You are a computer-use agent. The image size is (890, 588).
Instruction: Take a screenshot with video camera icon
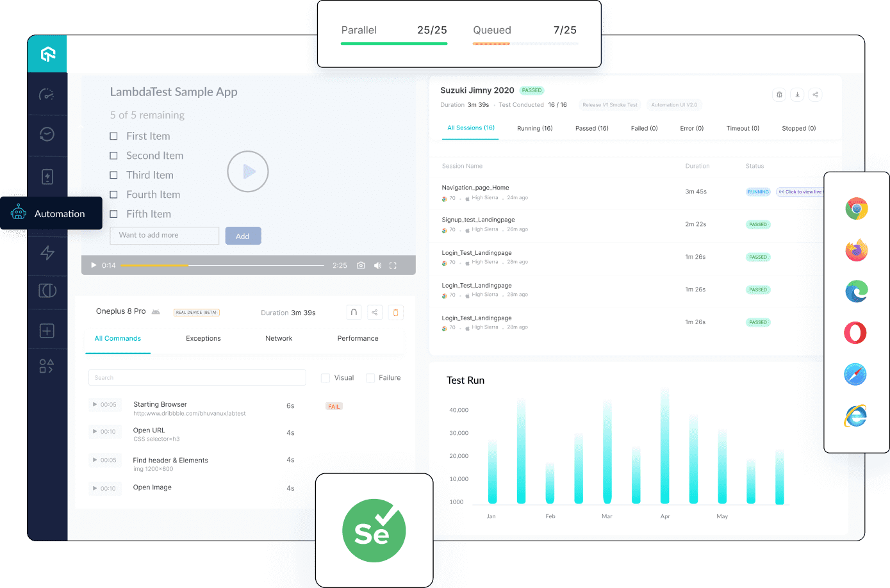tap(361, 265)
